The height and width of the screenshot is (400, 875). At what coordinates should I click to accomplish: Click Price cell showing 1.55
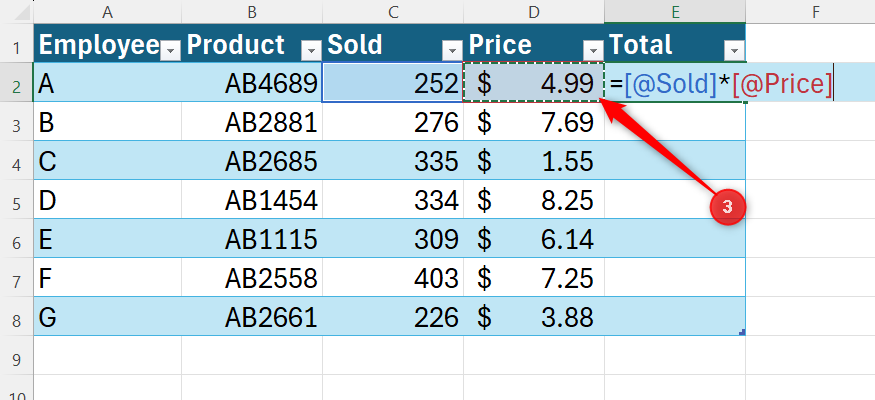pos(533,160)
